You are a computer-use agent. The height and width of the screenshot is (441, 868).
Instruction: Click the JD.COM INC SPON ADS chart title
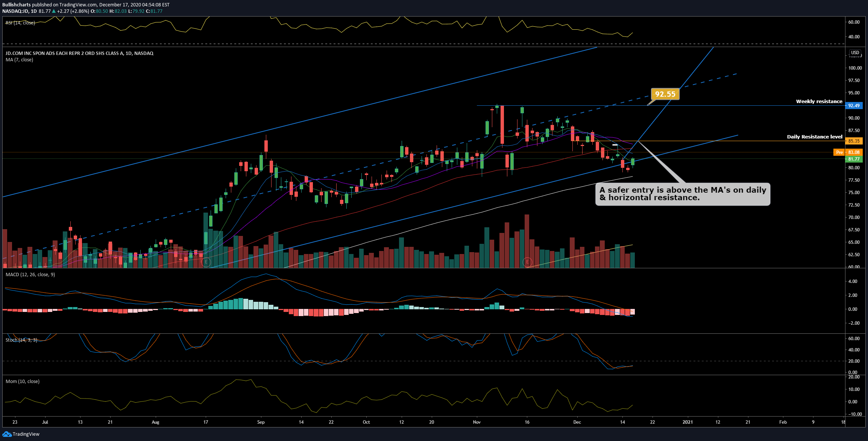79,53
